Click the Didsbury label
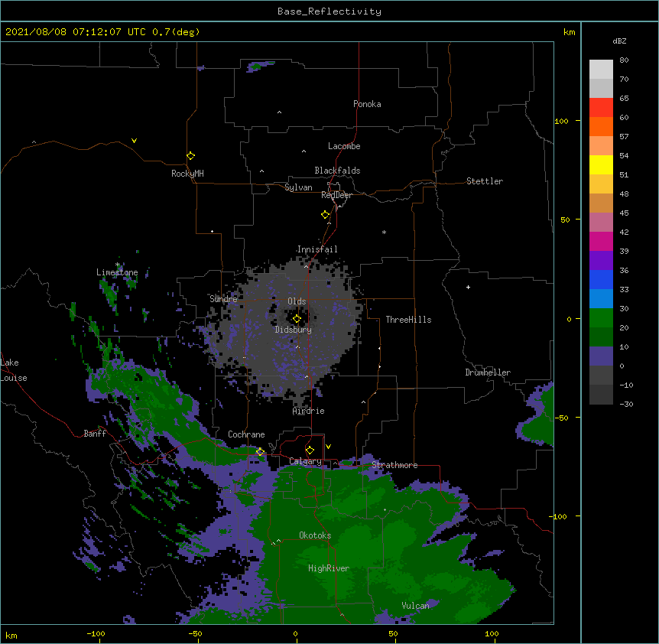 [294, 330]
